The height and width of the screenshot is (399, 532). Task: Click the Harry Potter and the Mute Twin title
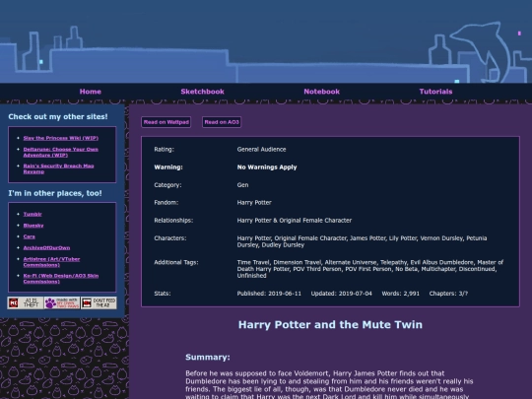(x=330, y=325)
